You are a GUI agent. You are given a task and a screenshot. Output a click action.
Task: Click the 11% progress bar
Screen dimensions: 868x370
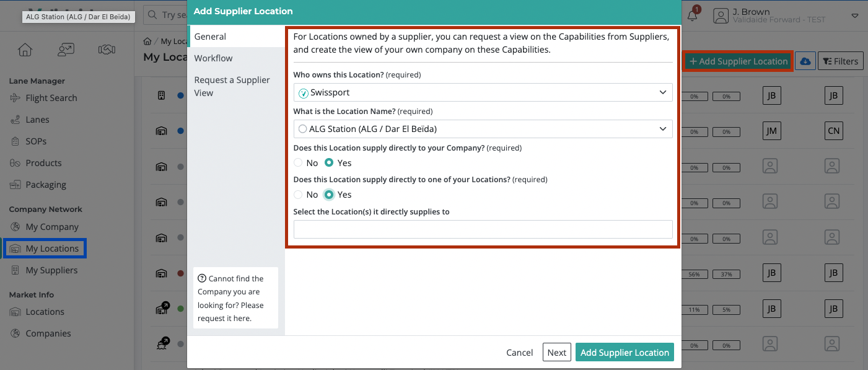(694, 309)
